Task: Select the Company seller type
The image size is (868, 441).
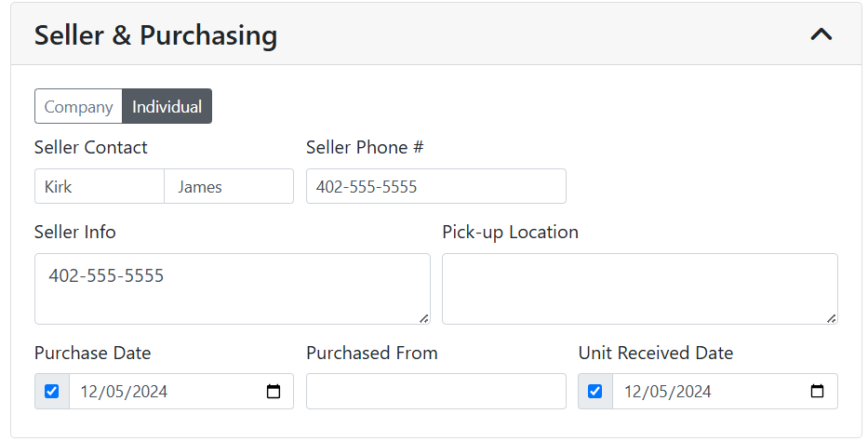Action: point(79,106)
